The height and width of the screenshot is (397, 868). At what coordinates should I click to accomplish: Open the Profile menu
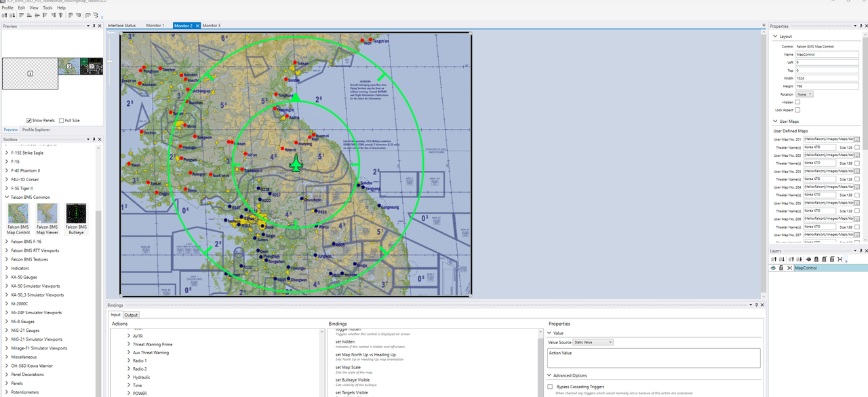click(7, 7)
